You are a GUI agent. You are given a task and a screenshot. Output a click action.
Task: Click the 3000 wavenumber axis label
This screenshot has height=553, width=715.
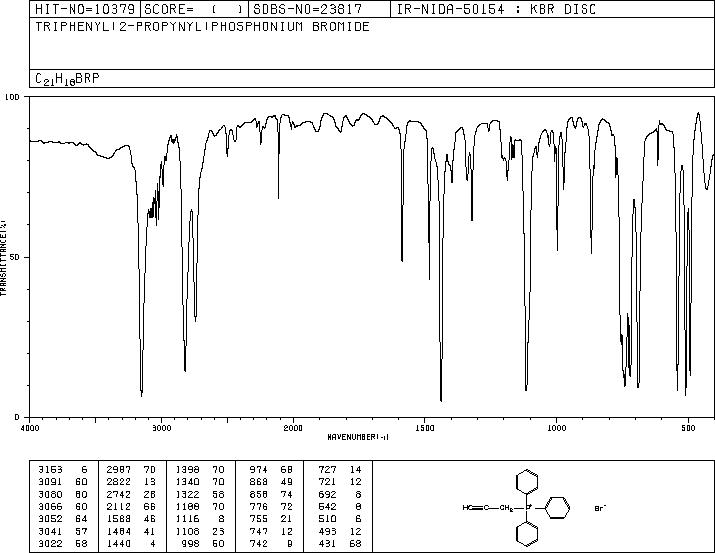161,428
